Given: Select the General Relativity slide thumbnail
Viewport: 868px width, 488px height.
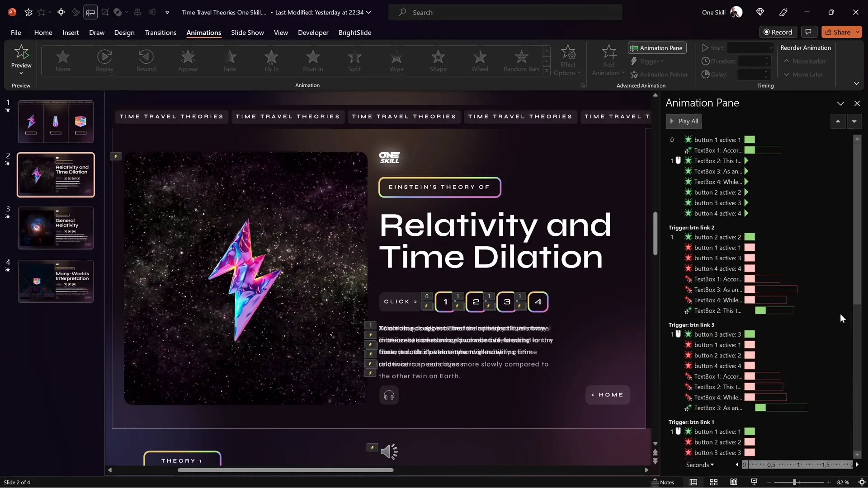Looking at the screenshot, I should (55, 228).
